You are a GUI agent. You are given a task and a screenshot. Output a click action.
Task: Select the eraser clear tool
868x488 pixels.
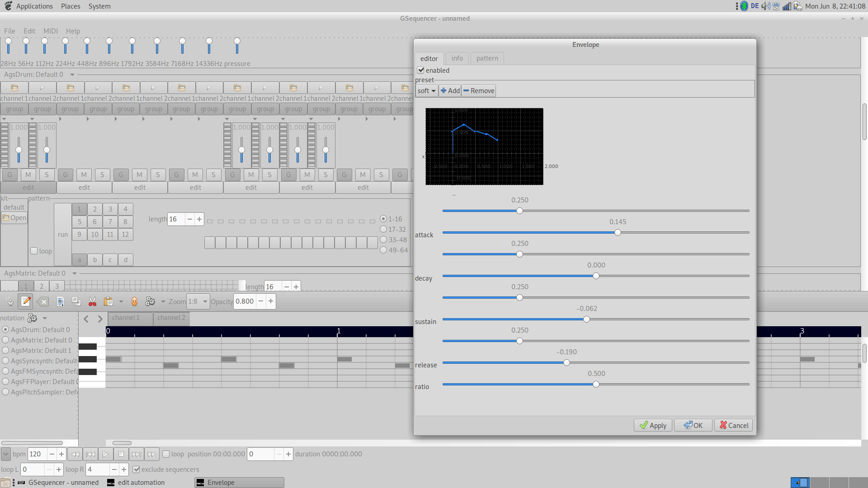(42, 301)
